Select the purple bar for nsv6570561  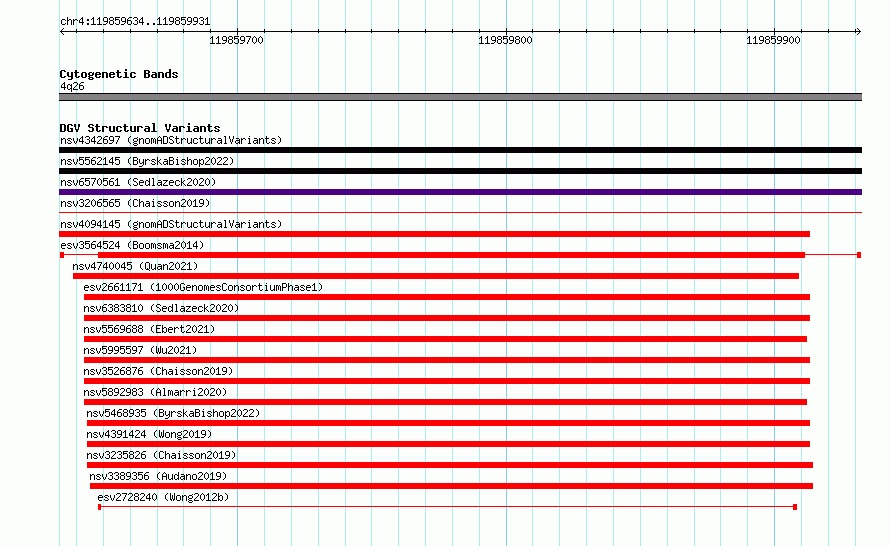460,192
